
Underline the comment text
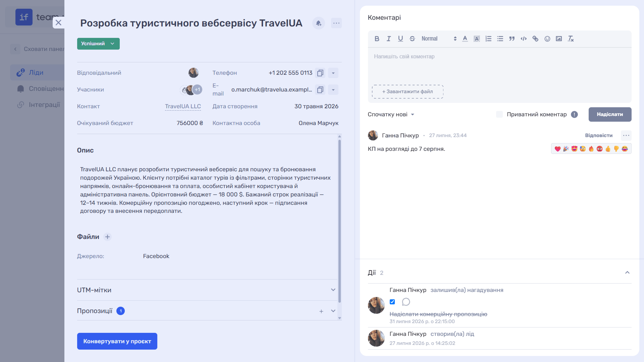(x=400, y=39)
